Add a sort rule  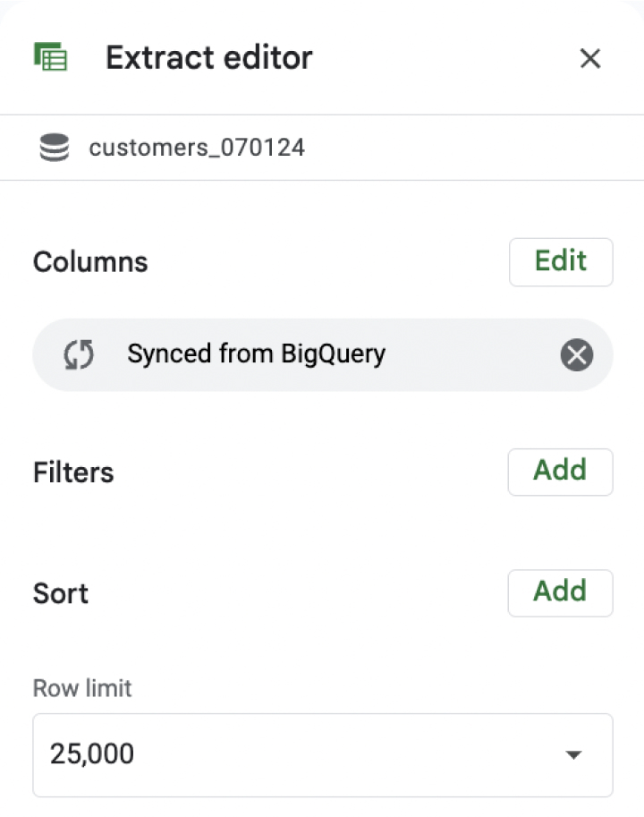tap(560, 593)
